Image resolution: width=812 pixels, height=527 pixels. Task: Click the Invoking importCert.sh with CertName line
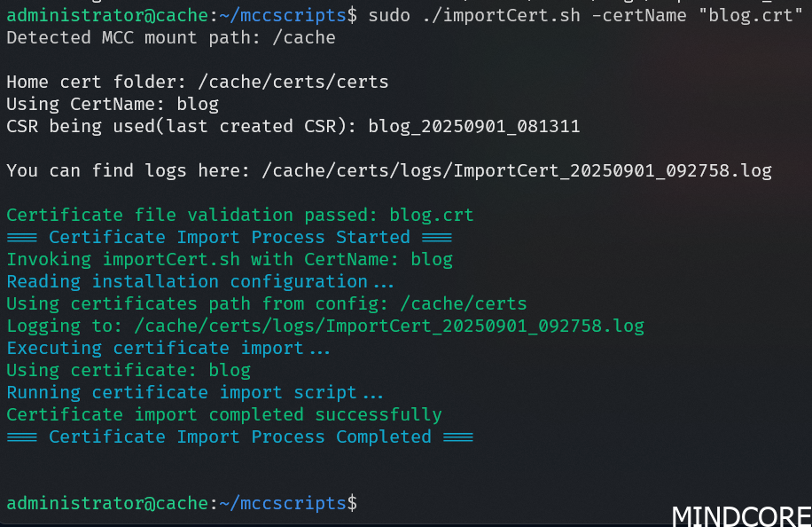coord(230,259)
